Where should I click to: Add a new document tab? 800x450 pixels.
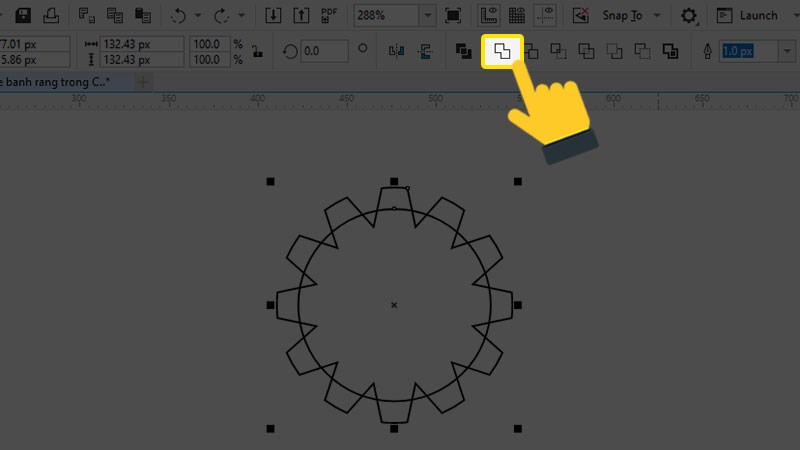[x=144, y=81]
